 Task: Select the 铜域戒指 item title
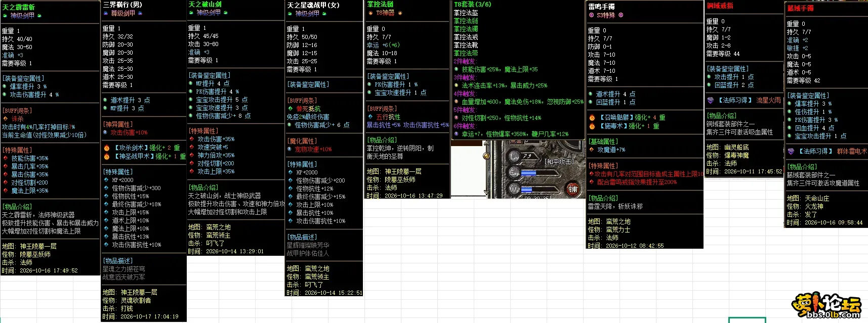click(x=720, y=6)
